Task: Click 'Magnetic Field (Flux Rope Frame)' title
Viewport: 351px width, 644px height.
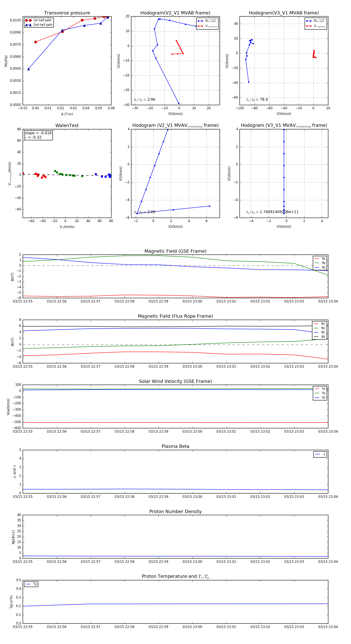Action: 175,316
